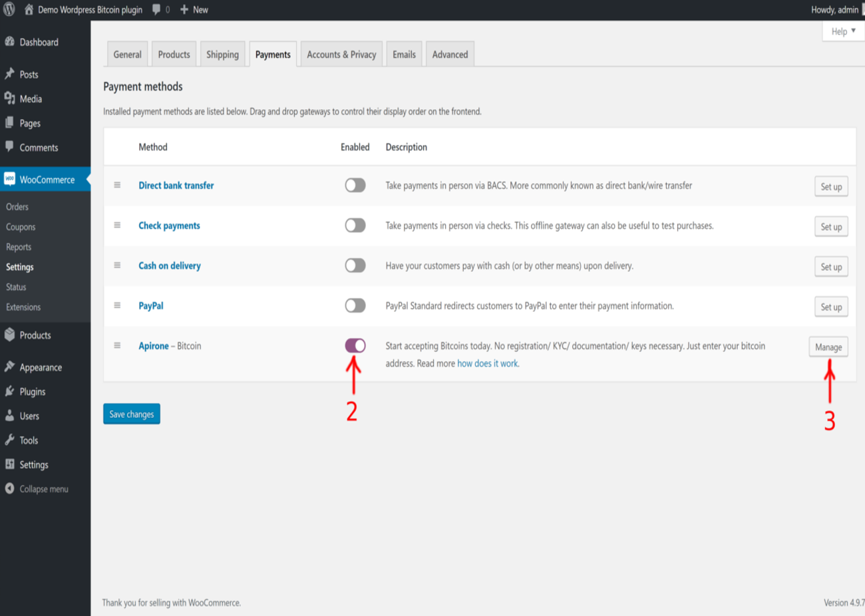
Task: Switch to the Products settings tab
Action: point(174,55)
